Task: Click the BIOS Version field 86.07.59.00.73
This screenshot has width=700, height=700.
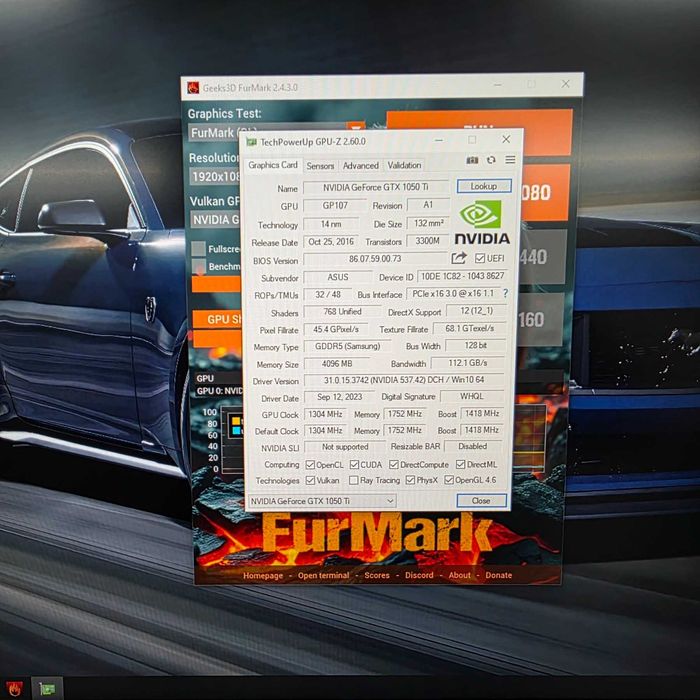Action: pyautogui.click(x=375, y=259)
